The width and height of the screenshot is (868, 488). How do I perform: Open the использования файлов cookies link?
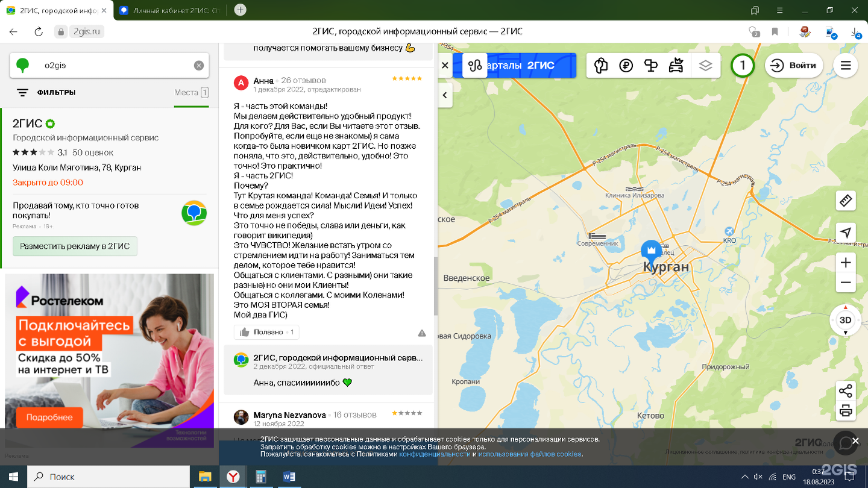(530, 454)
